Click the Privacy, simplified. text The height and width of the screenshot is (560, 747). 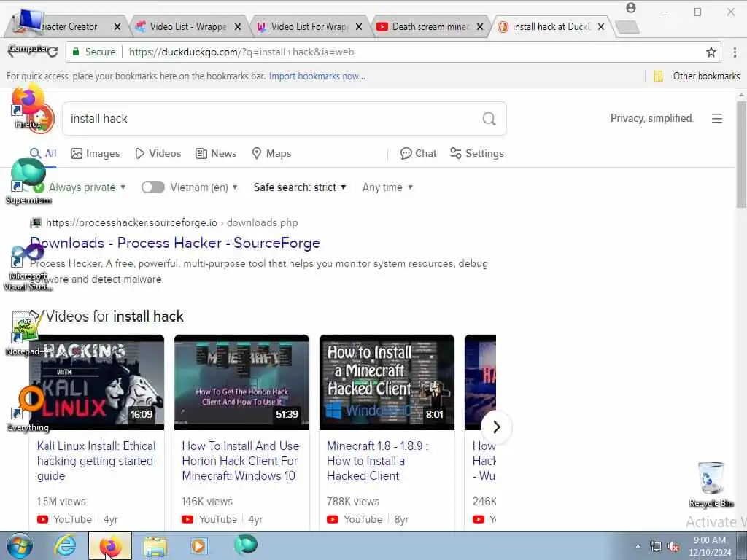coord(651,118)
